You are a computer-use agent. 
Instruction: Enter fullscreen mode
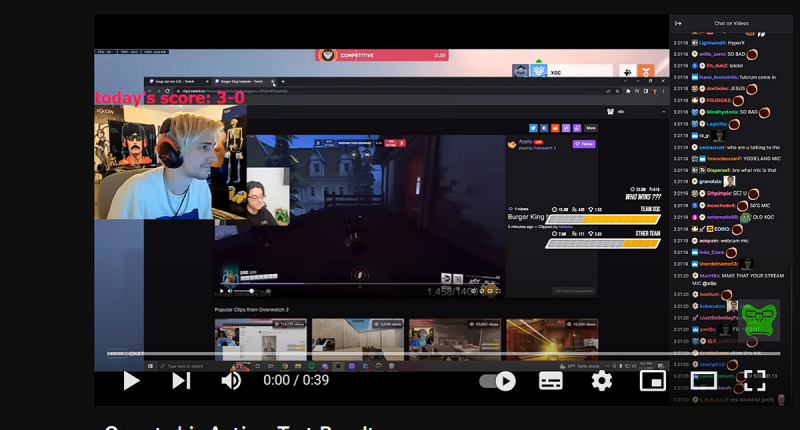[x=755, y=381]
